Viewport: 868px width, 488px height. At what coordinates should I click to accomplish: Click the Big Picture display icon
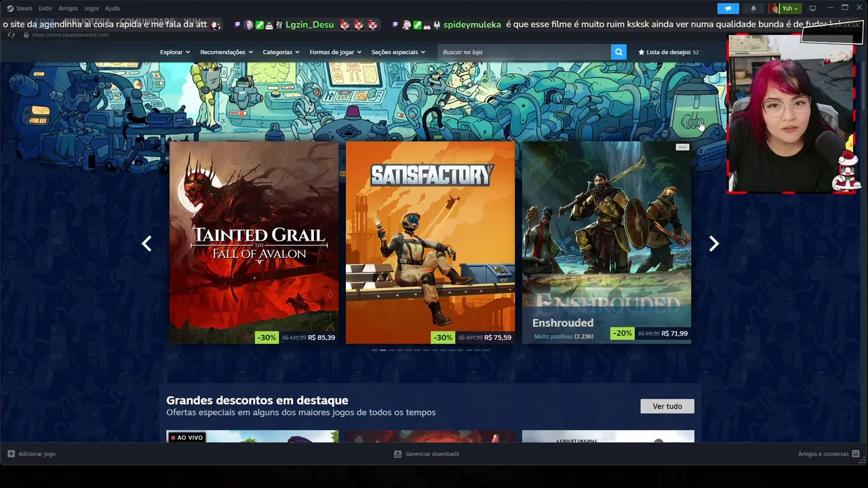click(812, 8)
